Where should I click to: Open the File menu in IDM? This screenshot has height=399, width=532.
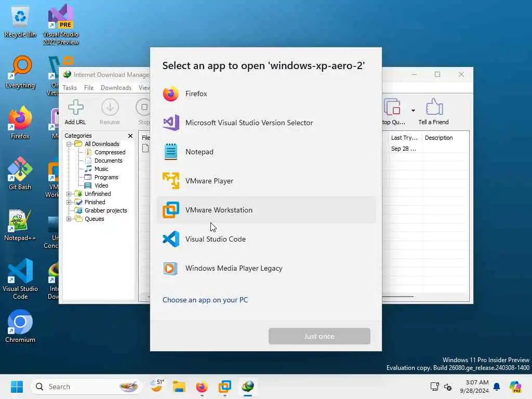click(x=88, y=87)
